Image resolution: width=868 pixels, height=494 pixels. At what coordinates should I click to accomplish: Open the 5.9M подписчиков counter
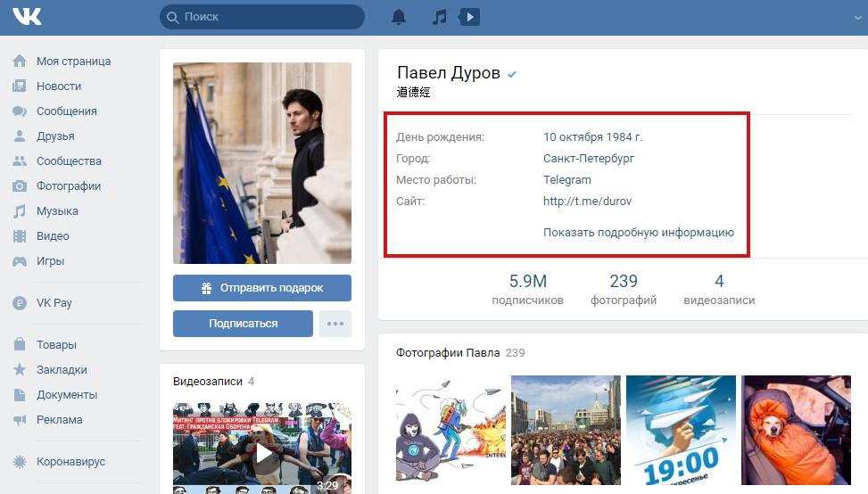(x=527, y=290)
